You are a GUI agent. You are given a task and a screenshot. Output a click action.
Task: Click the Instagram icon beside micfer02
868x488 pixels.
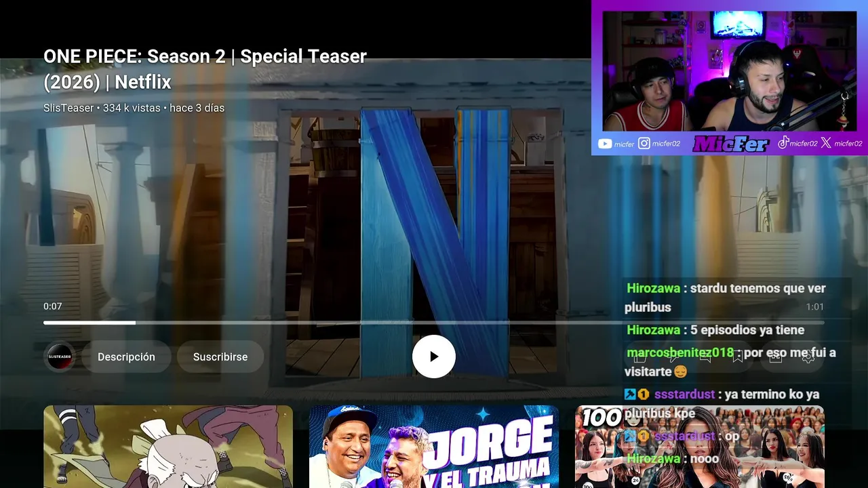click(x=644, y=144)
